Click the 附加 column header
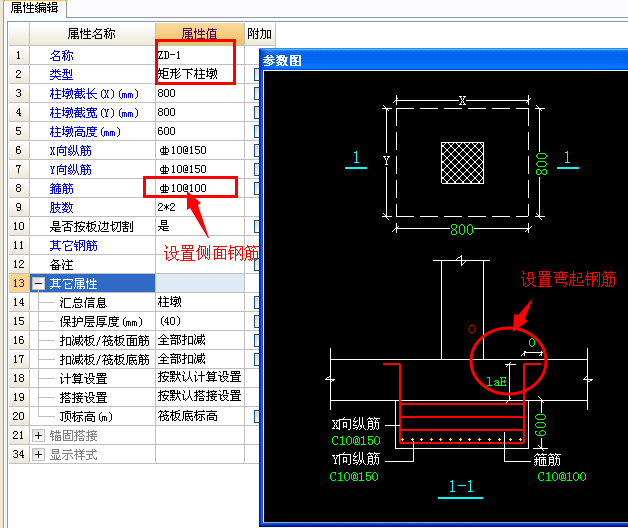This screenshot has width=628, height=528. click(x=260, y=34)
